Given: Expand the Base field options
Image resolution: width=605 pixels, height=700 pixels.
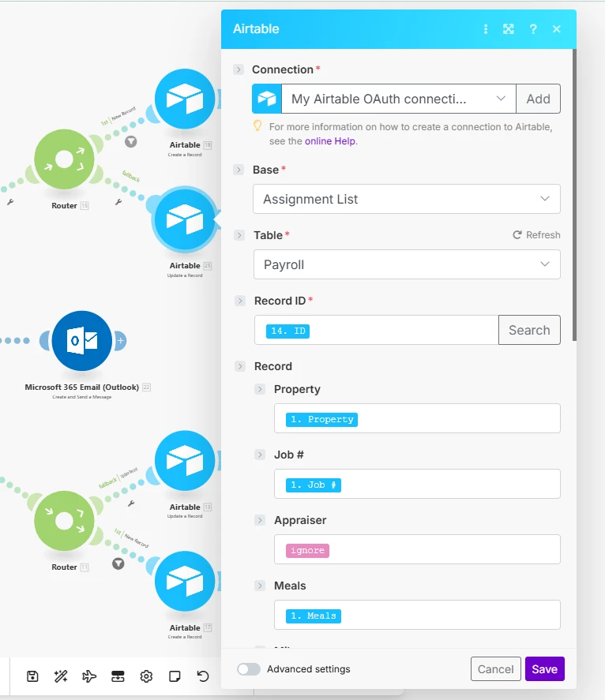Looking at the screenshot, I should click(239, 170).
